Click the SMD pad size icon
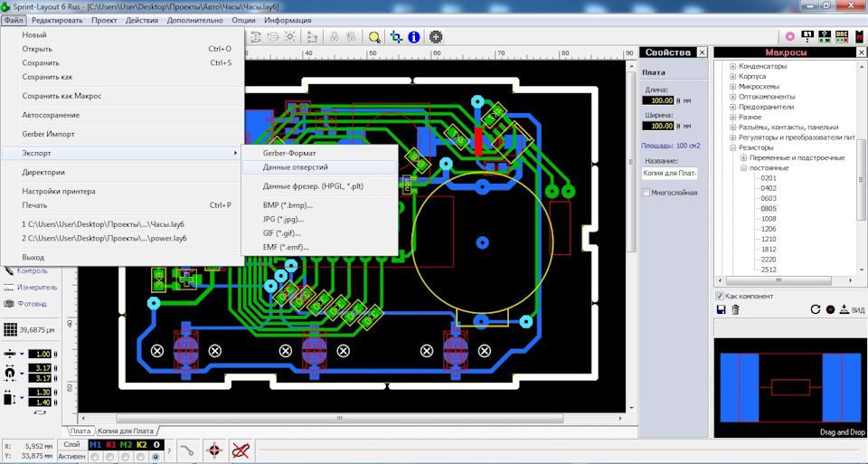Screen dimensions: 868x464 pyautogui.click(x=10, y=397)
